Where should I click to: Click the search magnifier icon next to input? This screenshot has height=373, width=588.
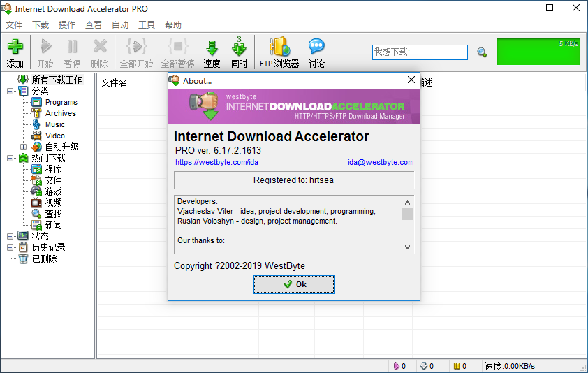pos(482,52)
